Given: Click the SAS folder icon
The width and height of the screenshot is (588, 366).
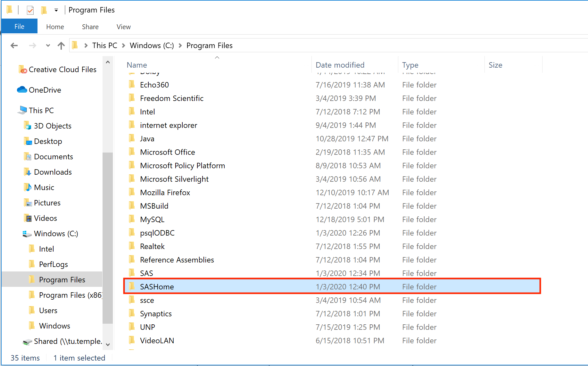Looking at the screenshot, I should pos(132,273).
